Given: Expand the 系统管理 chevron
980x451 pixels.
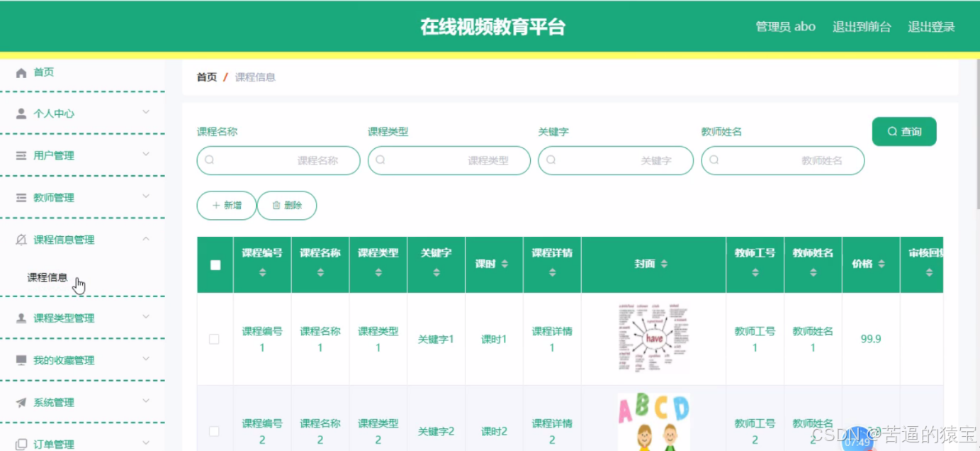Looking at the screenshot, I should click(x=146, y=401).
